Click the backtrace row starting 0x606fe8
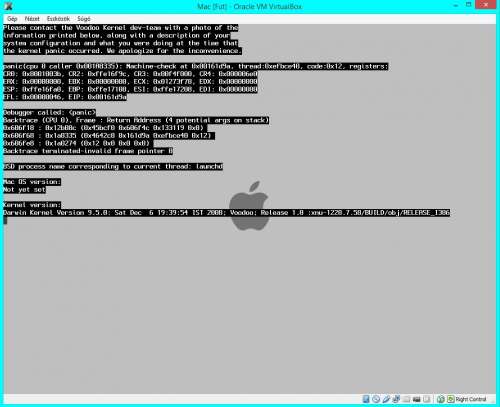 point(78,143)
